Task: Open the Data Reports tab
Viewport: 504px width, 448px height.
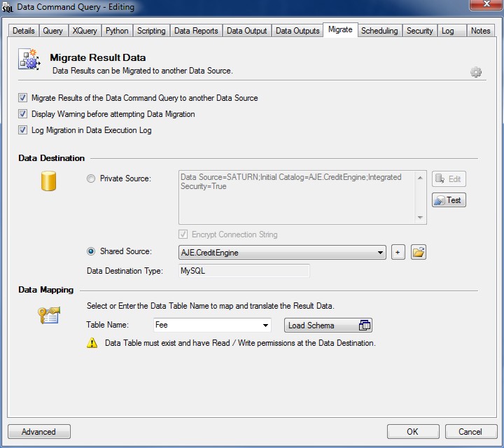Action: click(196, 31)
